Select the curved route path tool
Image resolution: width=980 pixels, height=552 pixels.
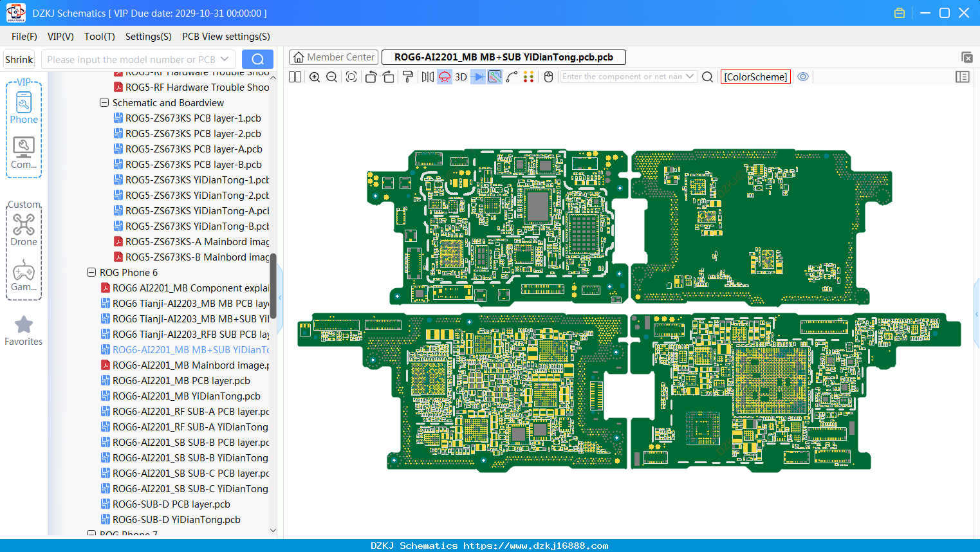coord(512,77)
